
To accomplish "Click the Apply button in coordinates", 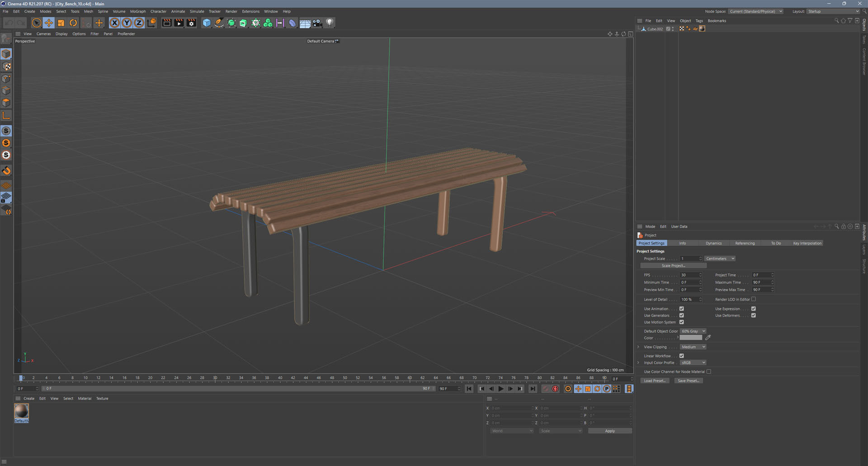I will coord(610,431).
